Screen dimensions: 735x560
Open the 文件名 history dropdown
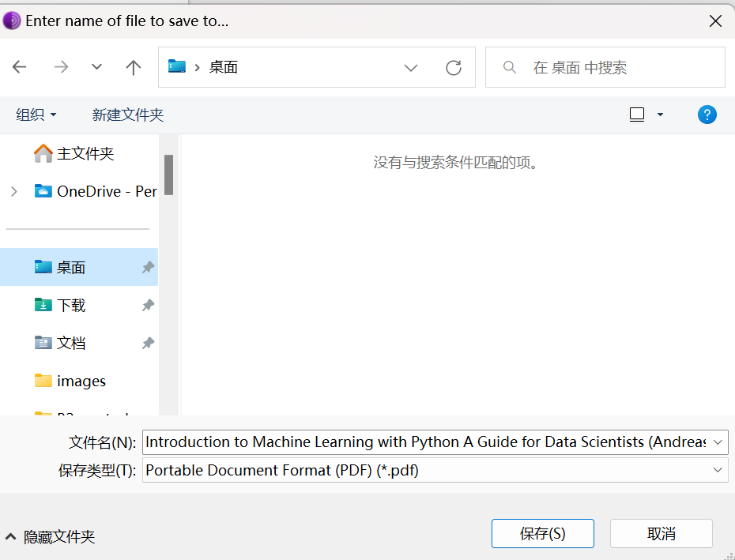(718, 442)
